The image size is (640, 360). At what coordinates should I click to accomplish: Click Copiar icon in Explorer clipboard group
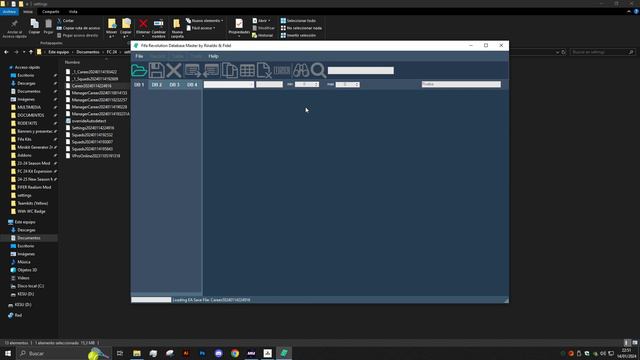tap(34, 26)
